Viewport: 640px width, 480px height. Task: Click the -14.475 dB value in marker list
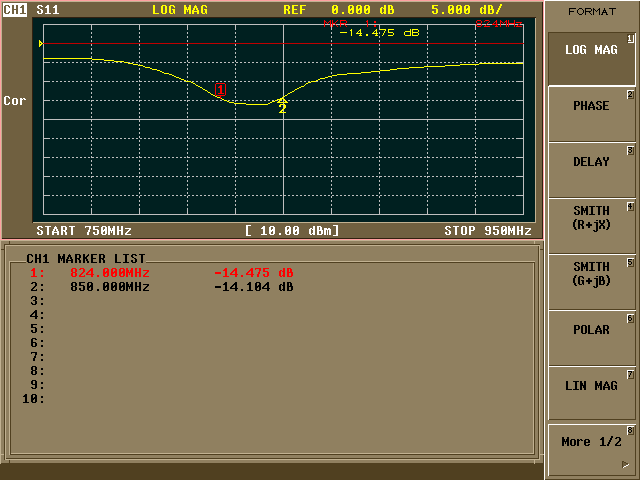[x=254, y=273]
